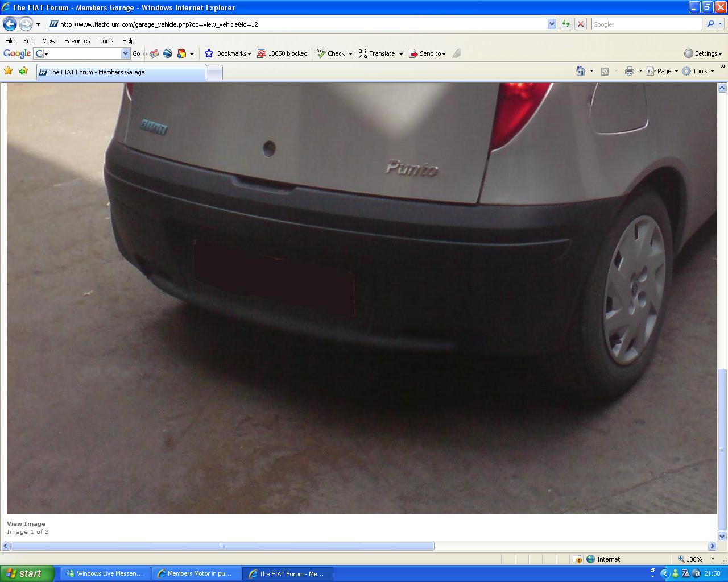Click the Go button on Google toolbar
The height and width of the screenshot is (582, 728).
pos(136,53)
